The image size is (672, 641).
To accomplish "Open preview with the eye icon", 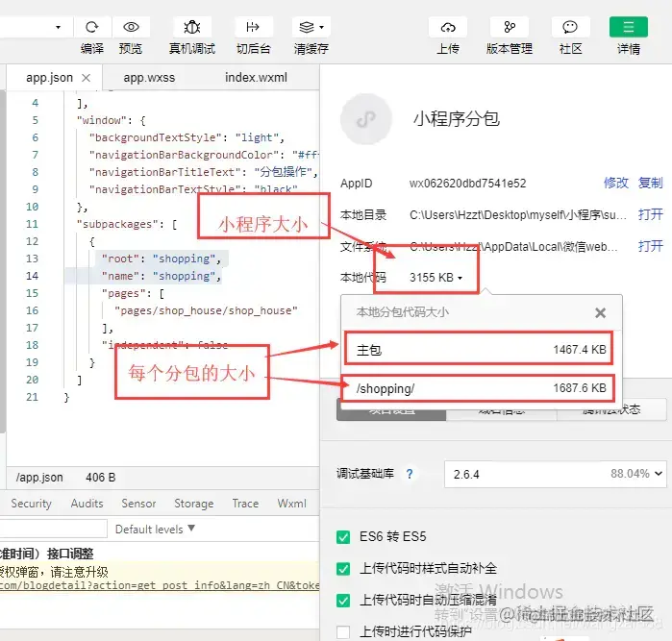I will [x=131, y=28].
